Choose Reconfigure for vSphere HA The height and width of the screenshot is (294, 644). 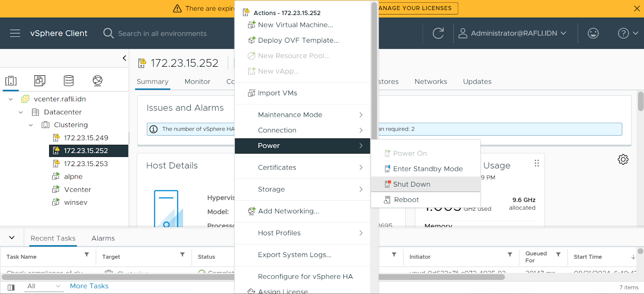302,276
